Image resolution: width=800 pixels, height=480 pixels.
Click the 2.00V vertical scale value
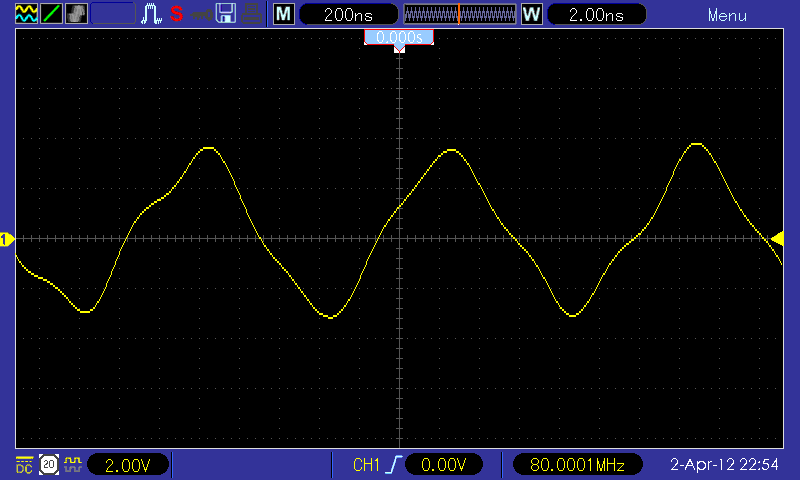pyautogui.click(x=128, y=465)
